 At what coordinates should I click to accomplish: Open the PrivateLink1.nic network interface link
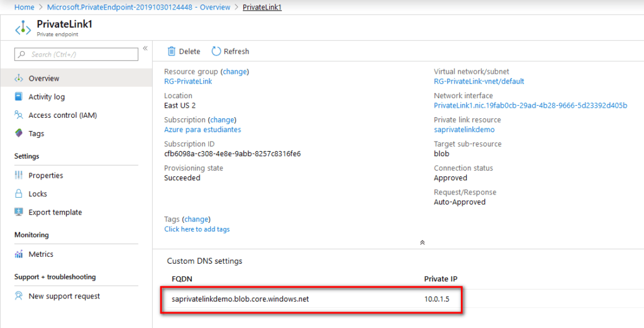[x=531, y=106]
